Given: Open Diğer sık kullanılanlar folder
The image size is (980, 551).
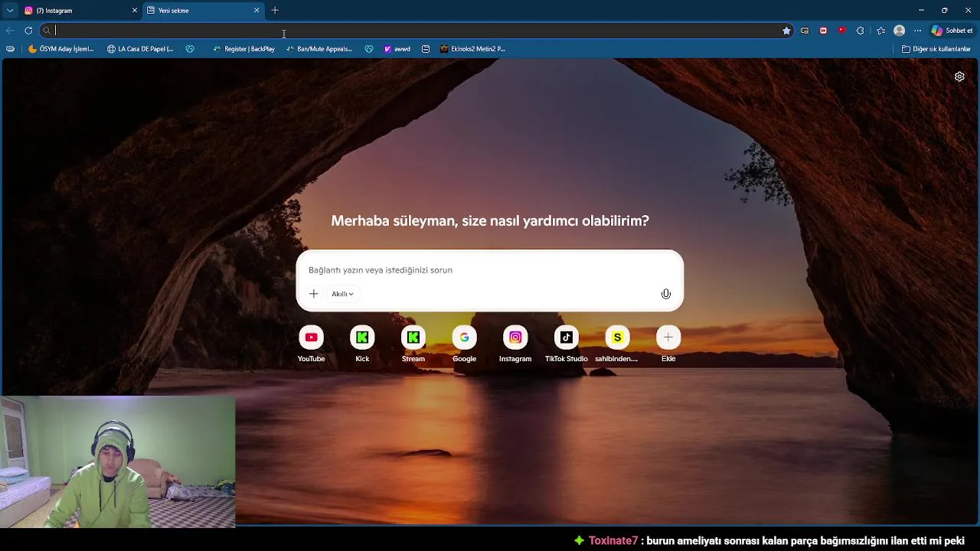Looking at the screenshot, I should (x=936, y=49).
